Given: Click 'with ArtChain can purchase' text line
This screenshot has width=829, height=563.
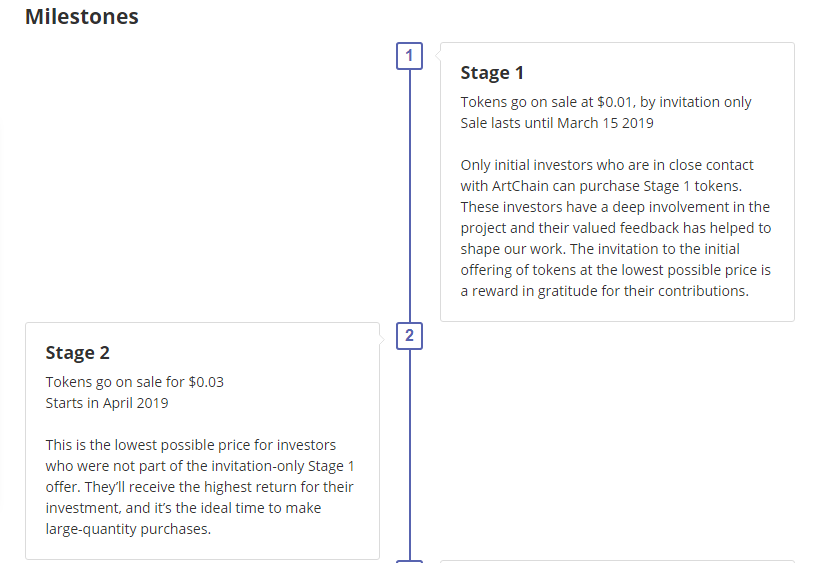Looking at the screenshot, I should coord(601,186).
